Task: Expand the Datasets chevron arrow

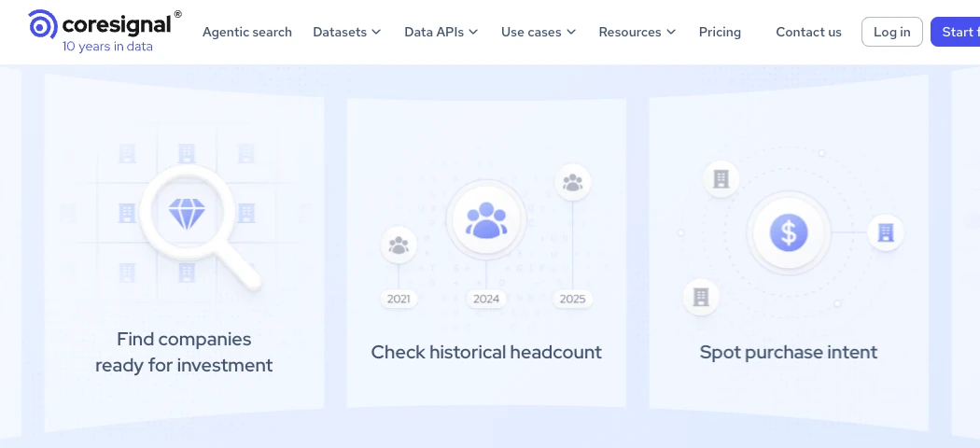Action: pos(376,32)
